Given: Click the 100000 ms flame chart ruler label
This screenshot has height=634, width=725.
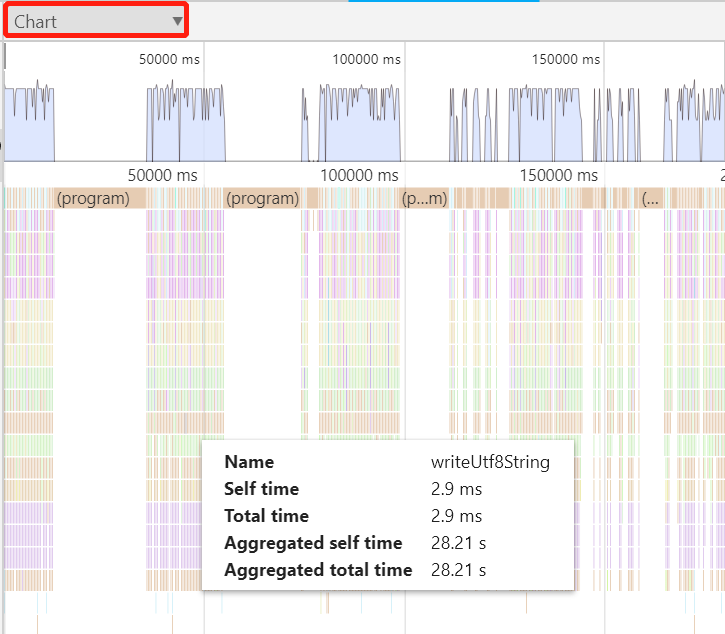Looking at the screenshot, I should tap(359, 176).
